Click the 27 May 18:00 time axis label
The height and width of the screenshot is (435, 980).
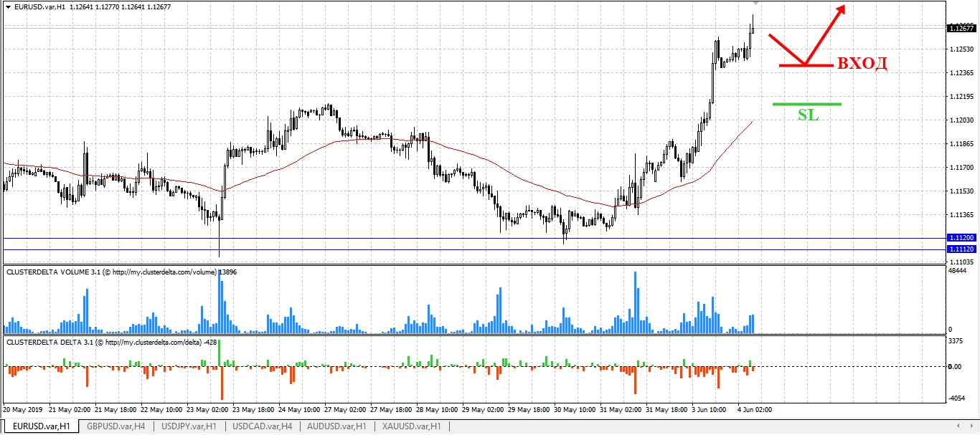click(x=391, y=409)
